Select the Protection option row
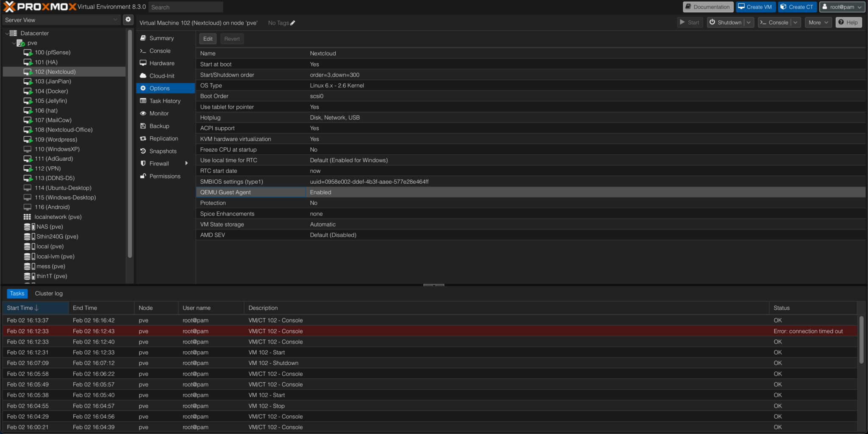Image resolution: width=868 pixels, height=434 pixels. click(x=531, y=203)
